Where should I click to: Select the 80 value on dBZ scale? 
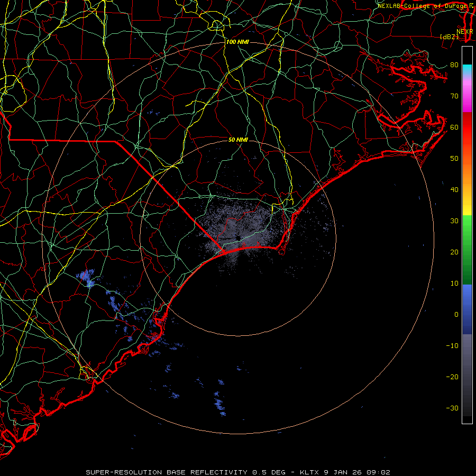[x=454, y=65]
